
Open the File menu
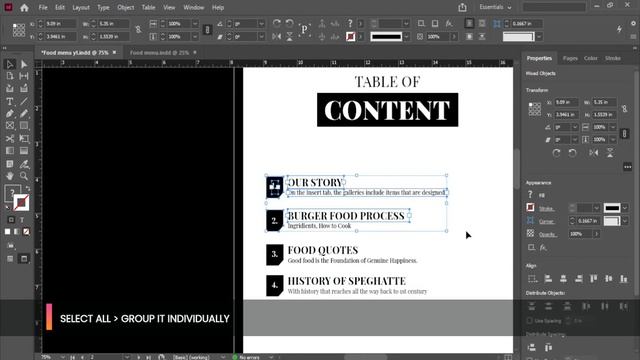click(43, 7)
